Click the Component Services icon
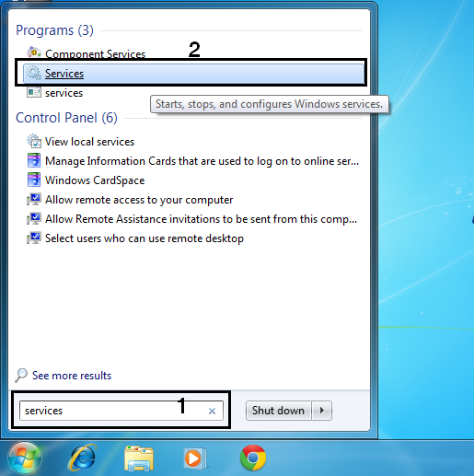Screen dimensions: 474x476 pyautogui.click(x=34, y=52)
